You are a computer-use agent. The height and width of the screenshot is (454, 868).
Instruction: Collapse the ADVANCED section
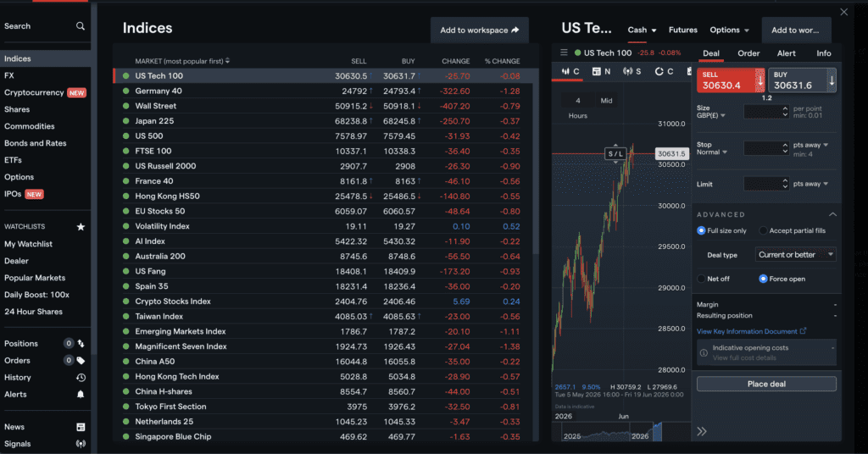pos(832,214)
